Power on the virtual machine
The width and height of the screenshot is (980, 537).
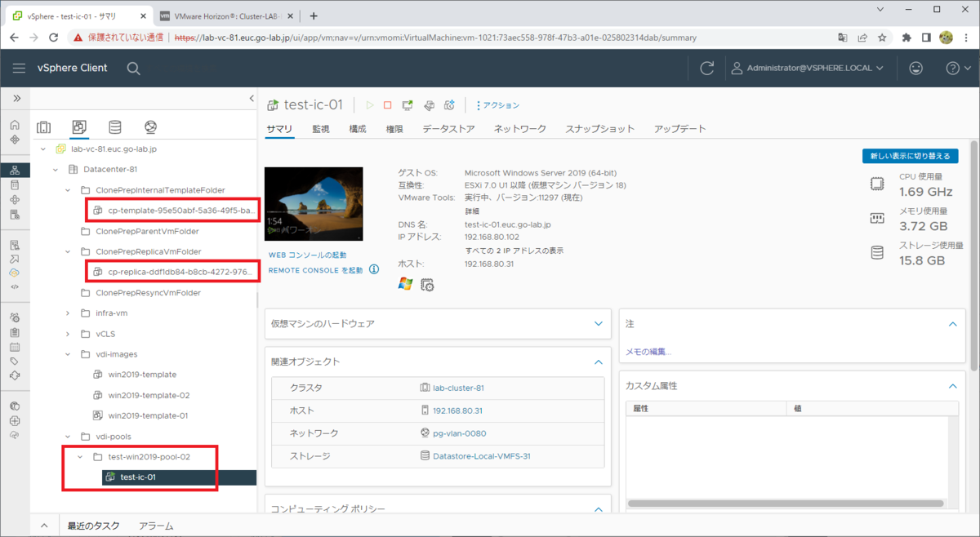[370, 105]
